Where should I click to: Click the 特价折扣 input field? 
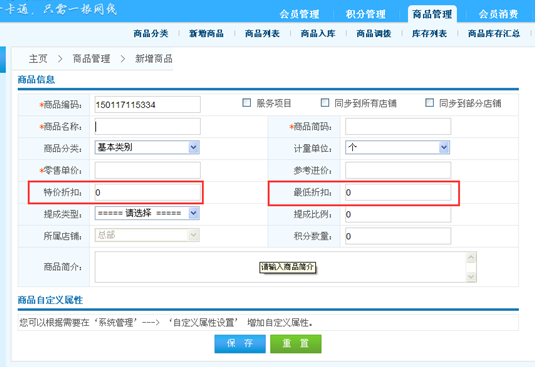147,192
